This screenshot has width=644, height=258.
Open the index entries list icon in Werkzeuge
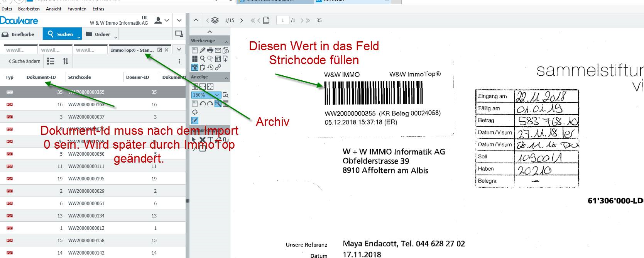point(218,59)
